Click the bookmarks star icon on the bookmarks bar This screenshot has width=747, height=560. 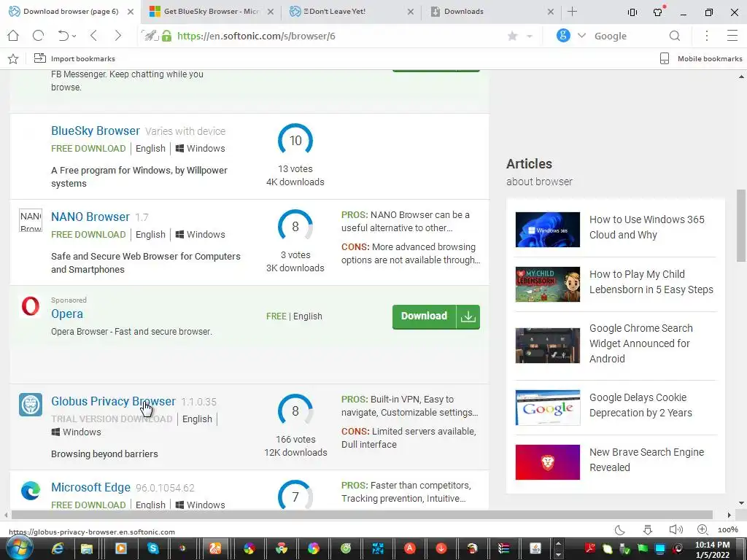(x=13, y=58)
